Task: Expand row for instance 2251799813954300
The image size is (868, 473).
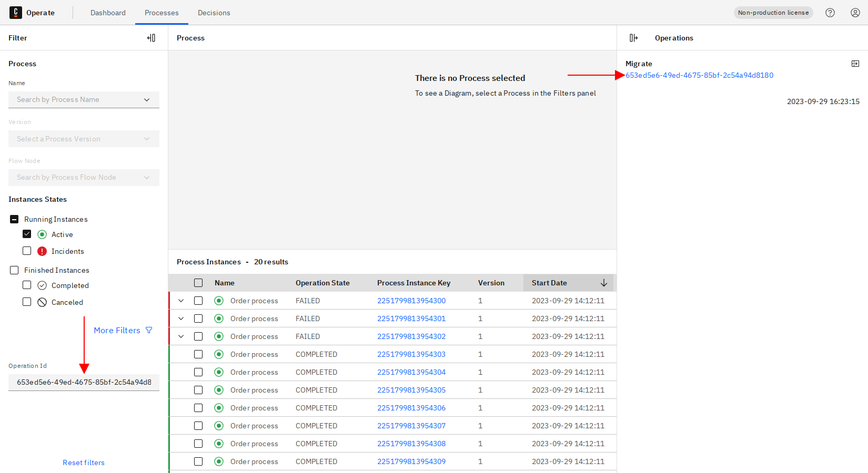Action: click(181, 301)
